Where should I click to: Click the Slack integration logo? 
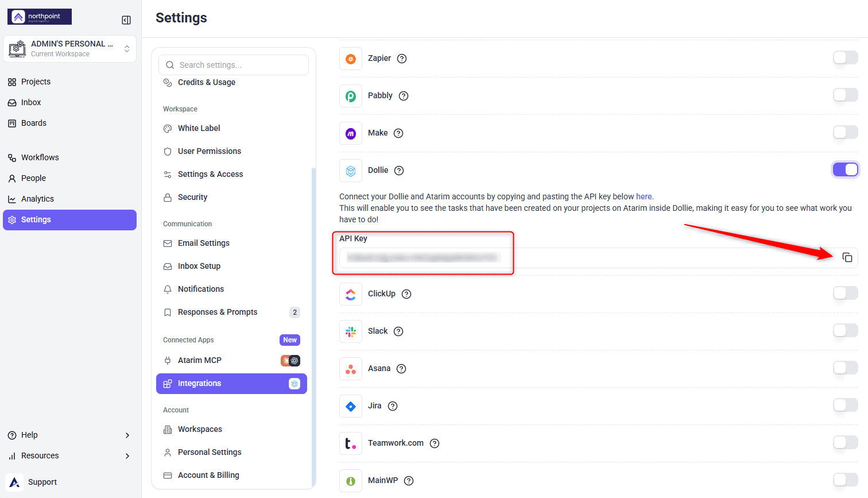coord(351,331)
